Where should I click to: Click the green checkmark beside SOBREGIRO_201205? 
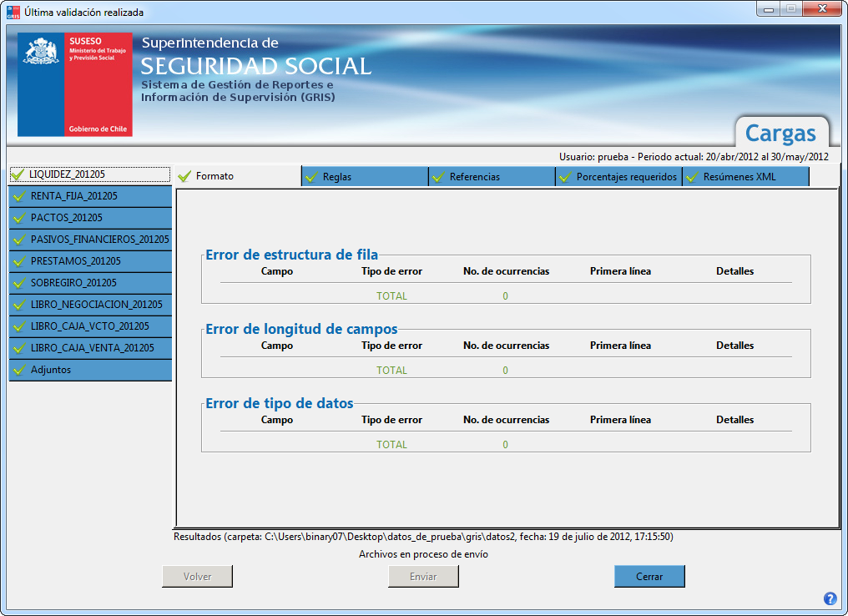click(19, 283)
